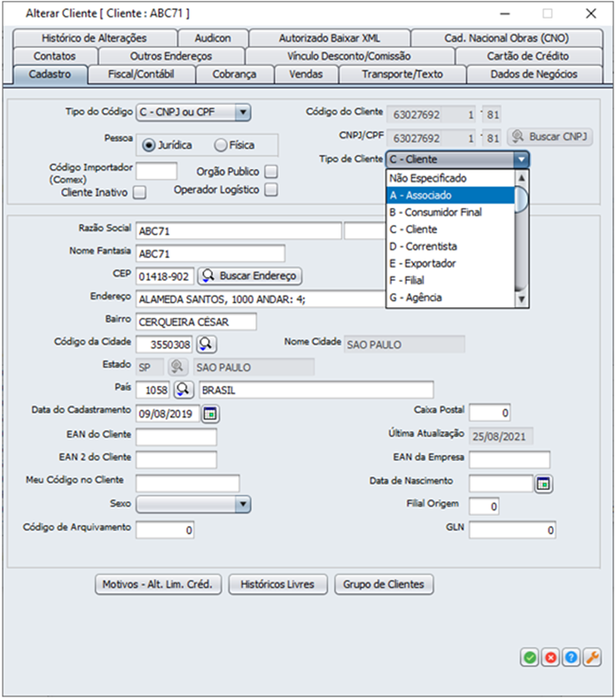Click the Buscar Endereço button

(x=250, y=276)
